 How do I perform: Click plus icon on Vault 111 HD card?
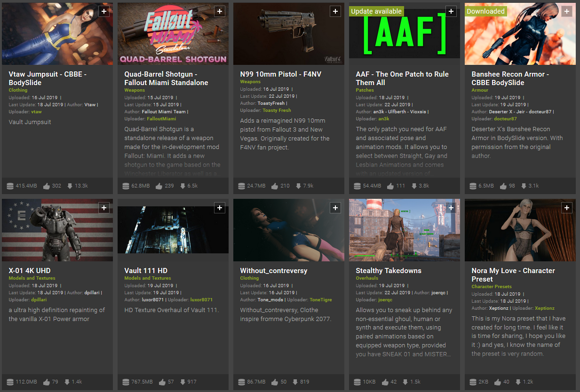(220, 208)
